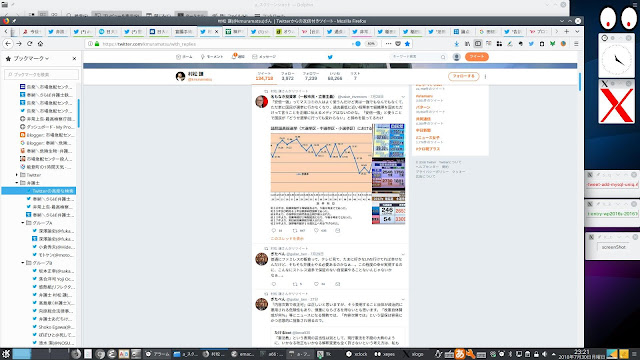Viewport: 640px width, 360px height.
Task: Toggle the Firefox sidebar button
Action: tap(478, 44)
